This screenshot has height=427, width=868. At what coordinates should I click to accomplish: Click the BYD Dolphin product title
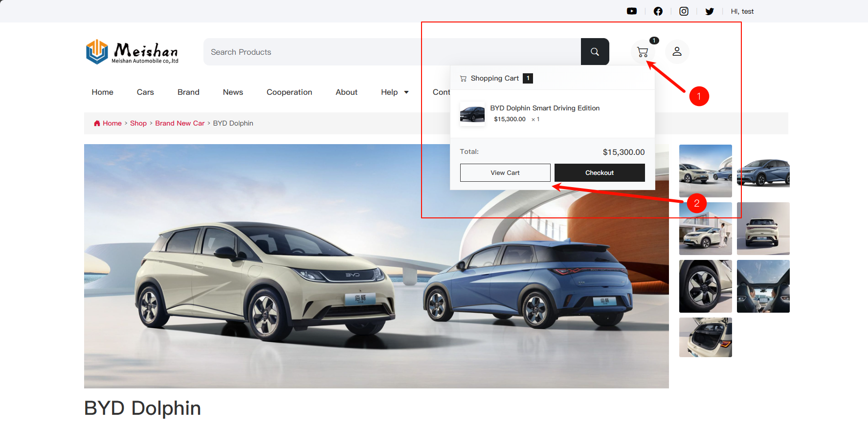[142, 408]
